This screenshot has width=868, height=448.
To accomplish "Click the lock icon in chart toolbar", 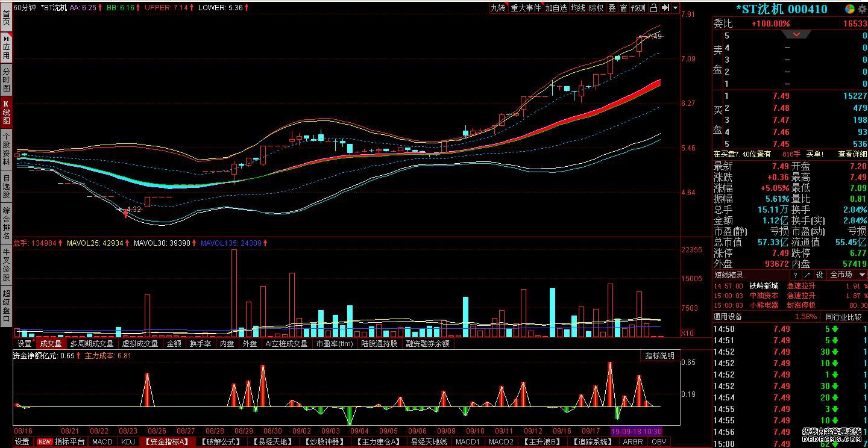I will 654,8.
